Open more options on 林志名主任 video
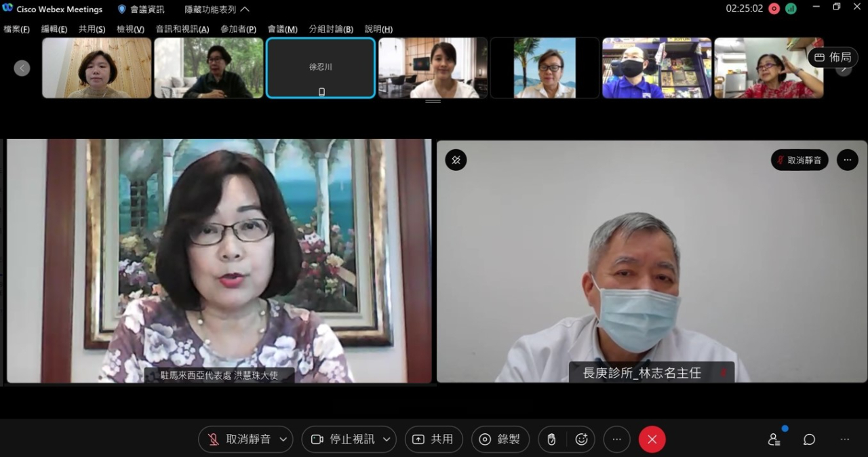 click(x=847, y=160)
